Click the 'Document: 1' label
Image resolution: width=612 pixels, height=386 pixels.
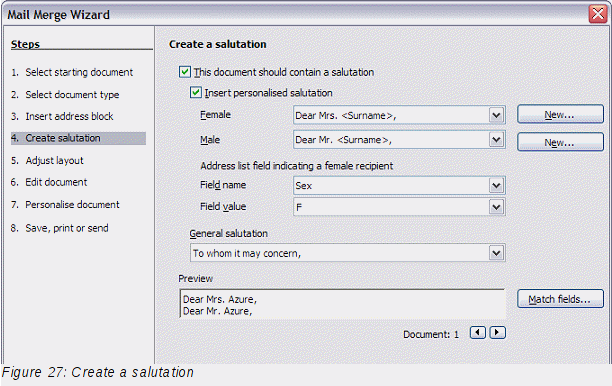coord(431,334)
